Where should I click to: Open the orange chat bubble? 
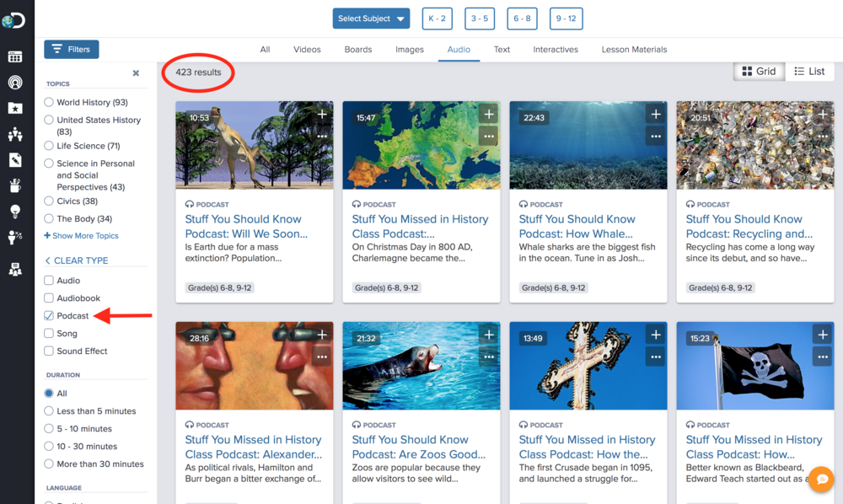[822, 479]
